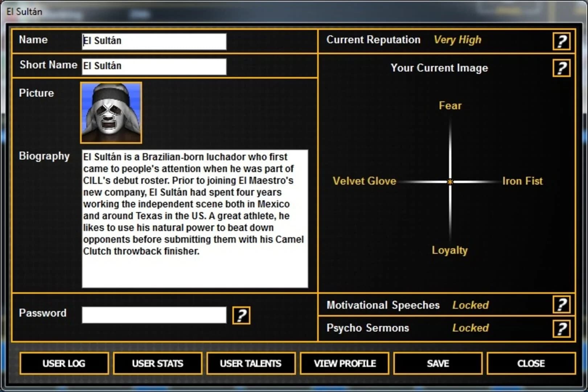Click the Velvet Glove axis label
This screenshot has height=392, width=588.
point(364,181)
